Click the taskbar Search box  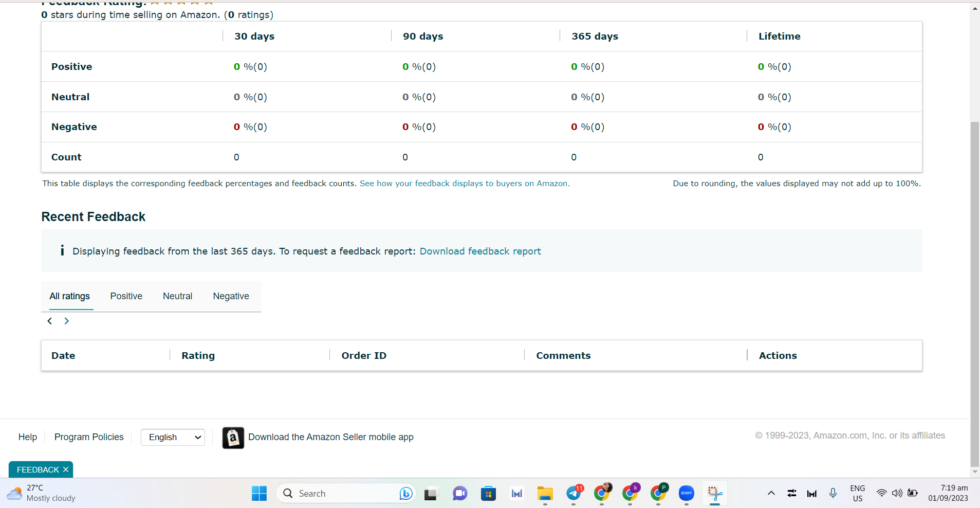click(x=346, y=494)
